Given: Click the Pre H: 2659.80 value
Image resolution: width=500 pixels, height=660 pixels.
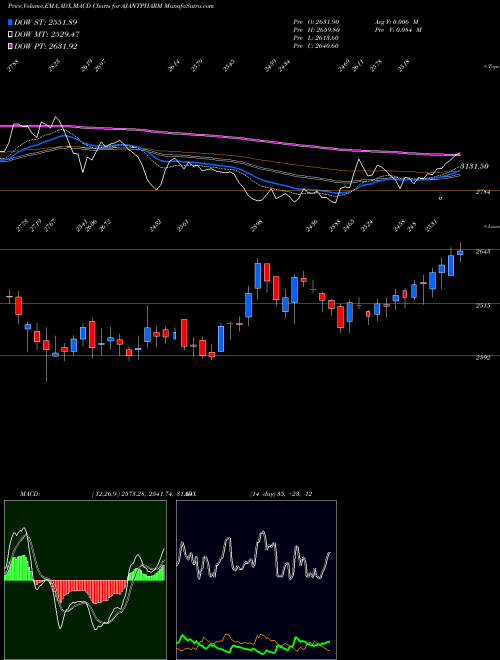Looking at the screenshot, I should (x=316, y=29).
